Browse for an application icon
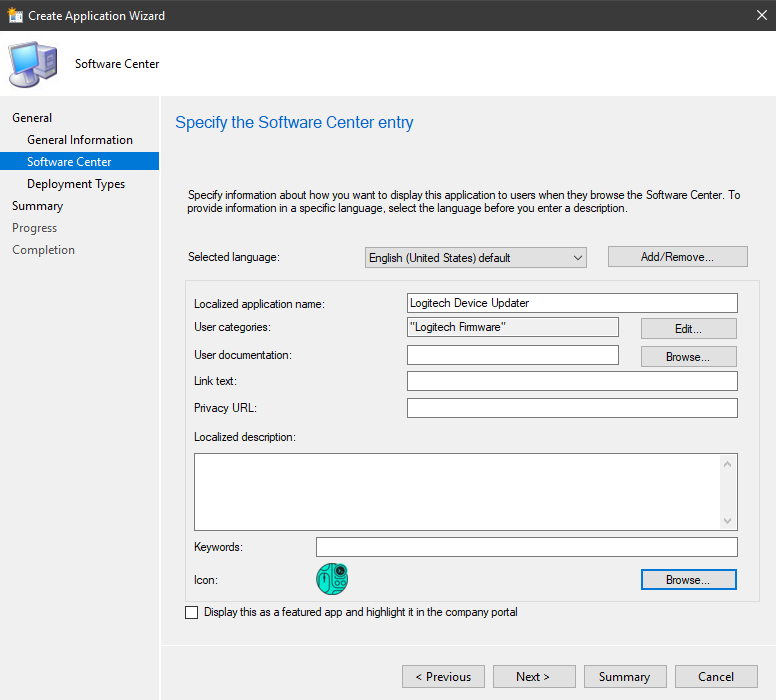Viewport: 776px width, 700px height. 688,580
